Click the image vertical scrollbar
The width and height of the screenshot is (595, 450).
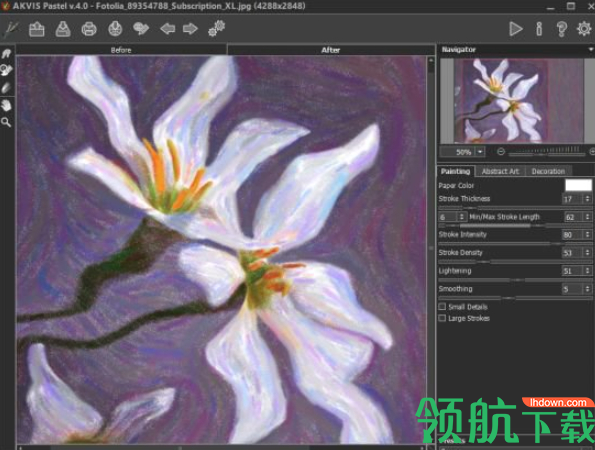click(x=431, y=249)
